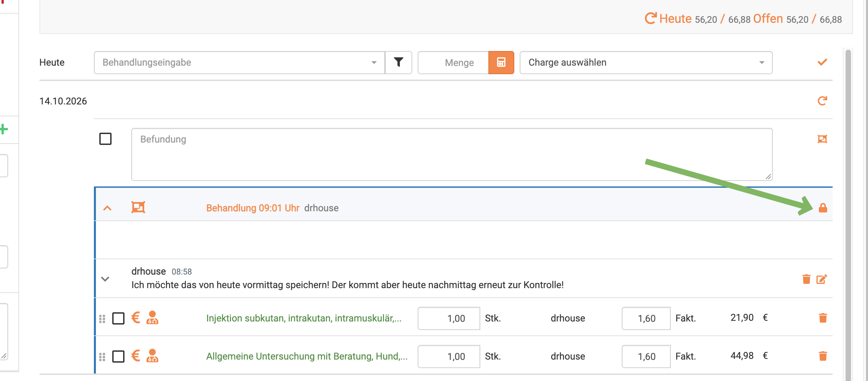Click the lock icon on Behandlung 09:01 Uhr
The image size is (868, 381).
(x=823, y=208)
